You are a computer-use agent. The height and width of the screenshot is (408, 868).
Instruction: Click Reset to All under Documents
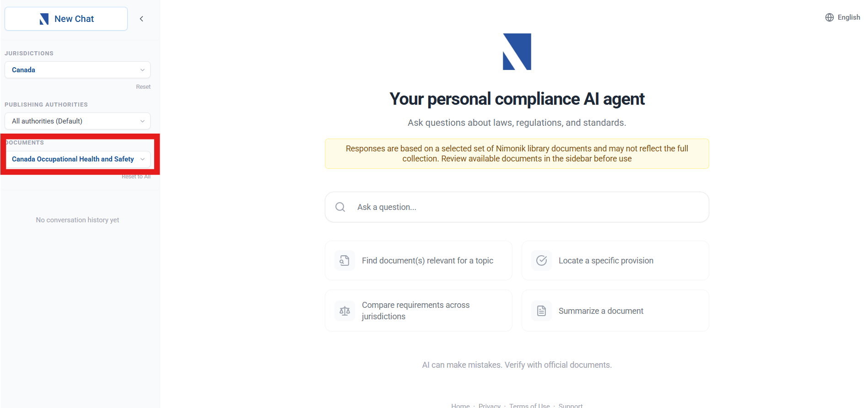pos(136,177)
